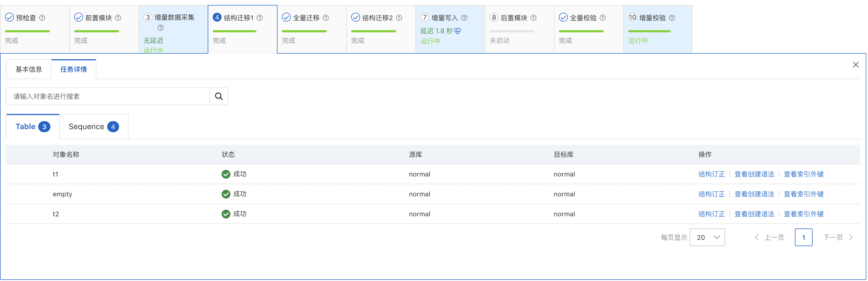Viewport: 868px width, 281px height.
Task: Click the object name cell t2
Action: [x=56, y=214]
